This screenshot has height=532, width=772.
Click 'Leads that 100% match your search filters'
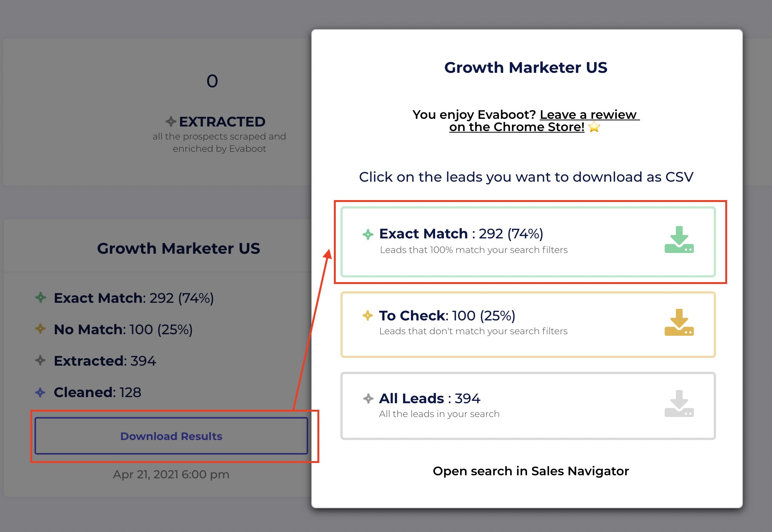pyautogui.click(x=474, y=250)
